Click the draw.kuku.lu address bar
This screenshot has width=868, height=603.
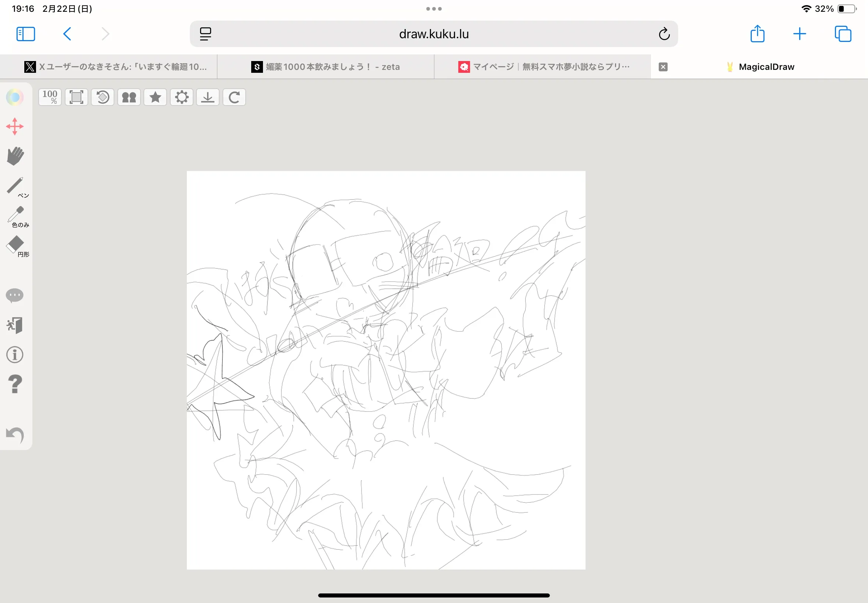click(433, 34)
